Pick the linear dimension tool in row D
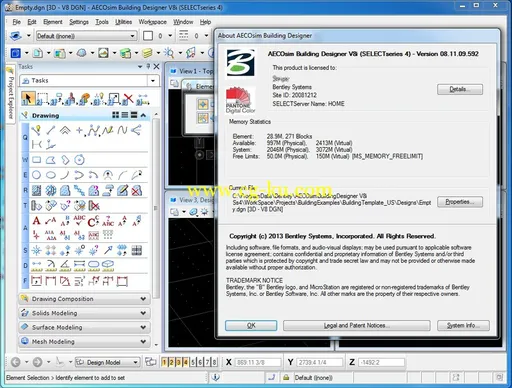Viewport: 512px width, 388px height. 36,266
